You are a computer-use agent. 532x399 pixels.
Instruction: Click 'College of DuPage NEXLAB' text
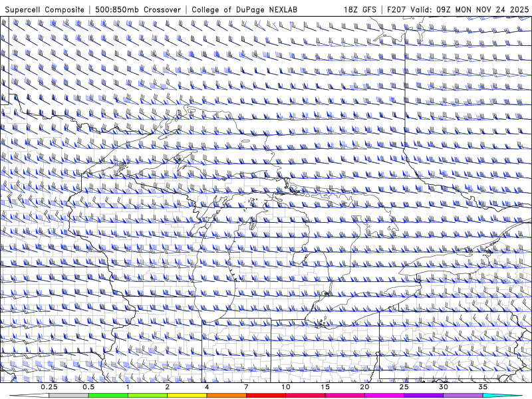click(x=244, y=9)
